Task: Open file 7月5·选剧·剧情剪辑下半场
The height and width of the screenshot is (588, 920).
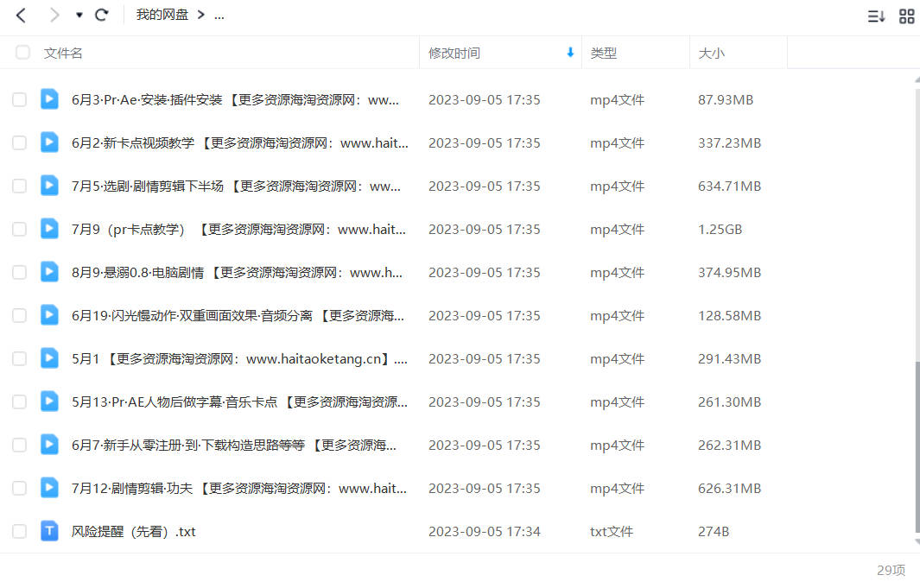Action: (x=236, y=187)
